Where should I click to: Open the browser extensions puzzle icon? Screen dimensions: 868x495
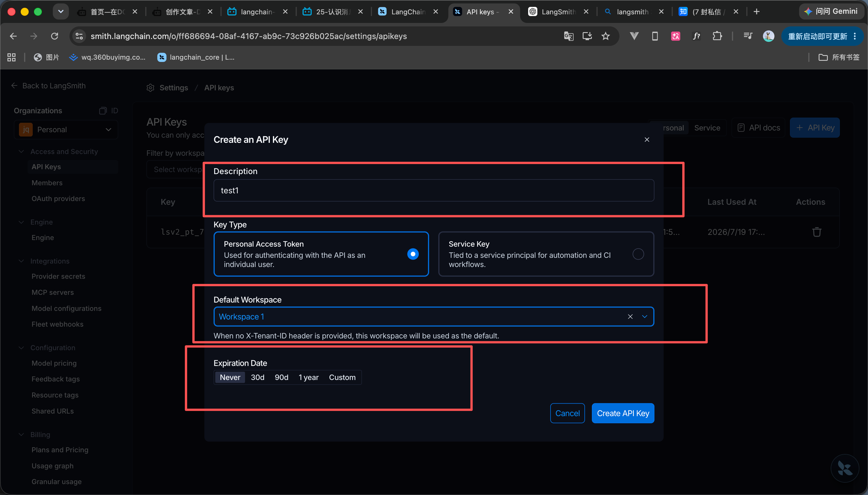point(717,36)
